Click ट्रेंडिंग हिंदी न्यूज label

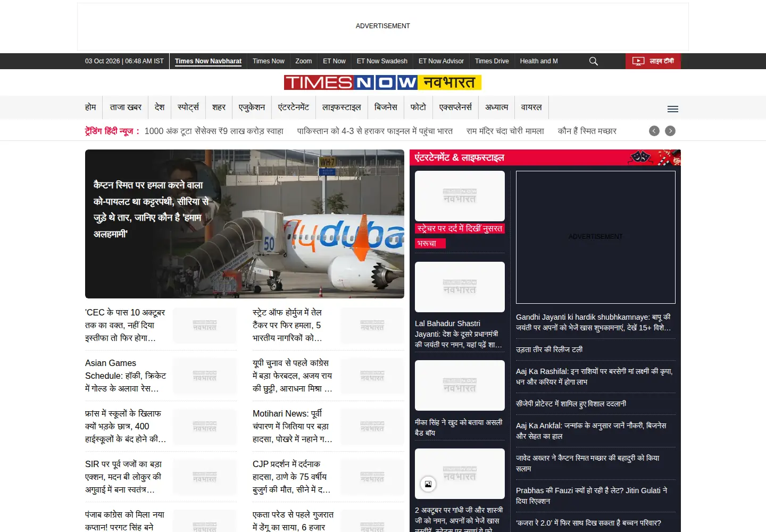tap(112, 131)
